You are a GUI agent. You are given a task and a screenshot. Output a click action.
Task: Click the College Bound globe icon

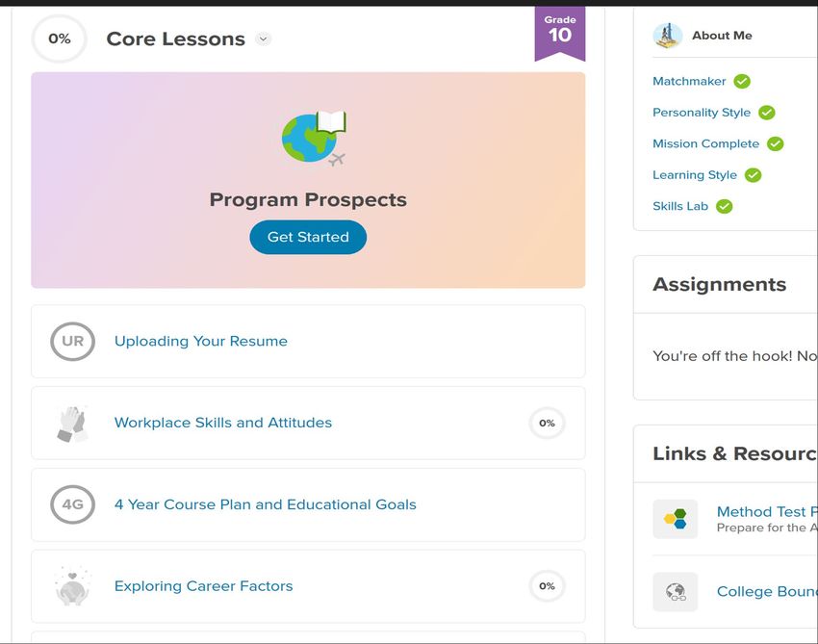[x=675, y=592]
